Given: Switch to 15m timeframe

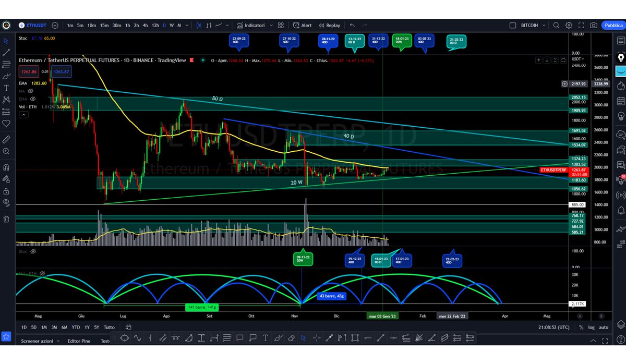Looking at the screenshot, I should [104, 25].
